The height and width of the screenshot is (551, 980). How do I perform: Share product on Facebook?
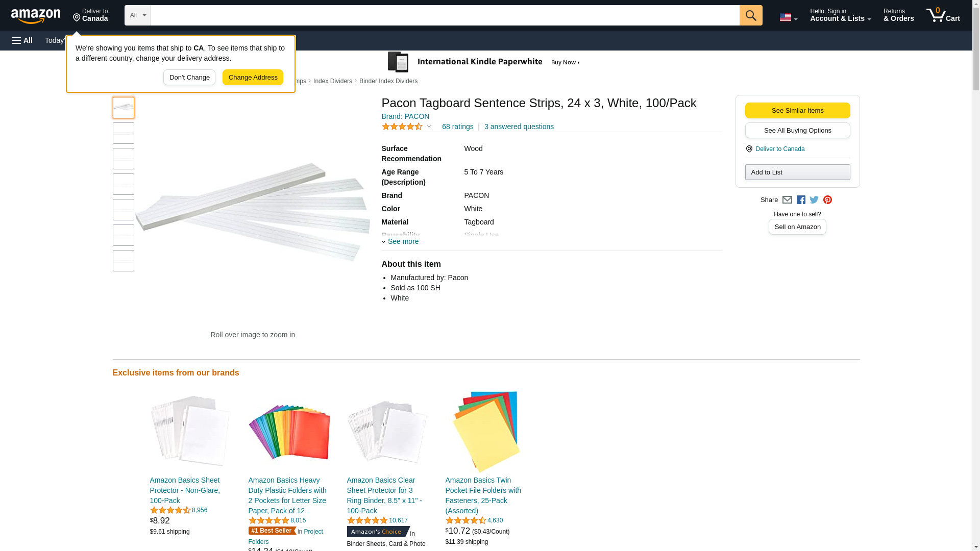801,200
